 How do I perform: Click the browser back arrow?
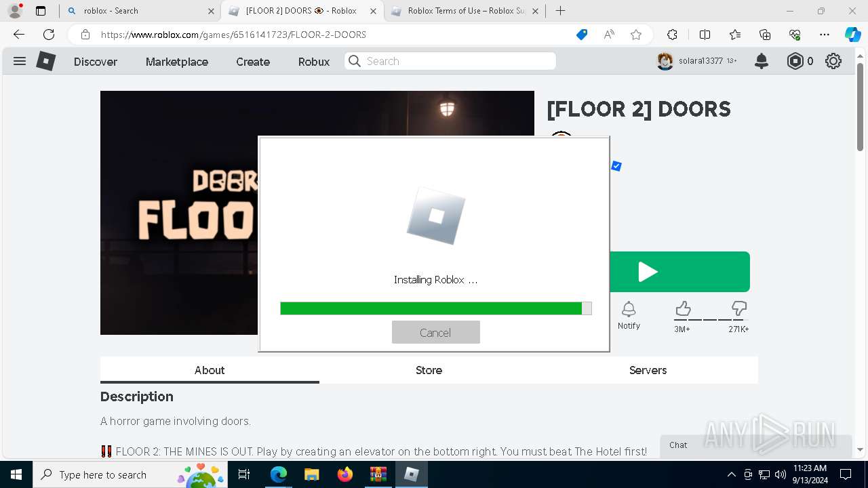click(x=19, y=35)
